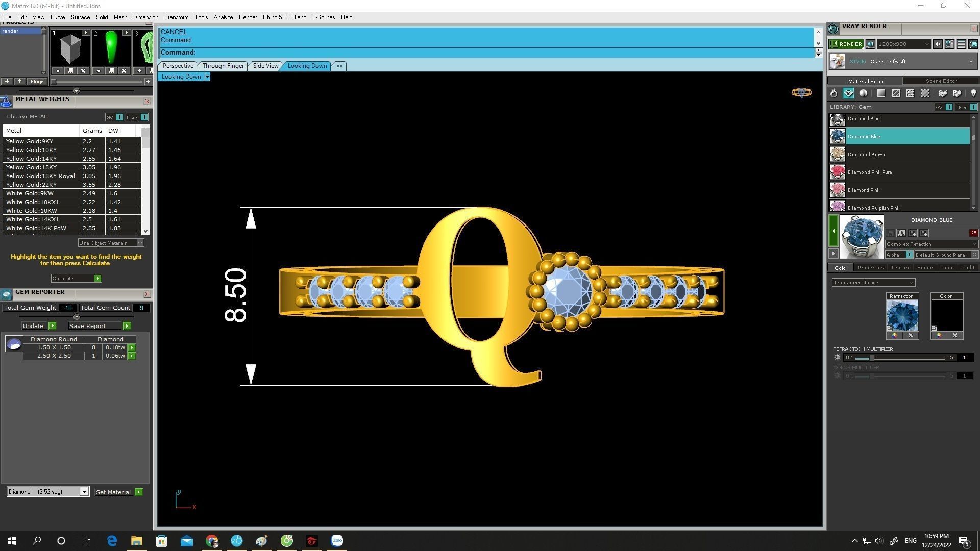This screenshot has width=980, height=551.
Task: Expand the Style Classic (Fast) dropdown
Action: pyautogui.click(x=970, y=62)
